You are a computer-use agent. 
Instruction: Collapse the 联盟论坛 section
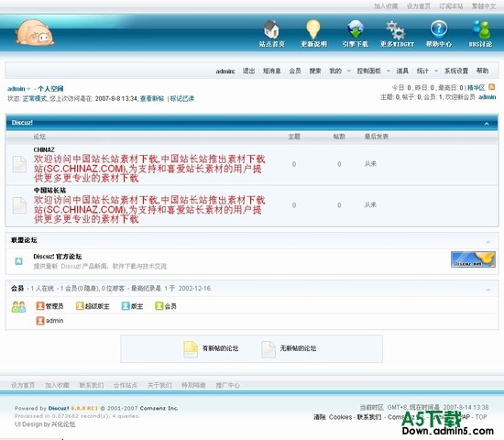coord(488,242)
